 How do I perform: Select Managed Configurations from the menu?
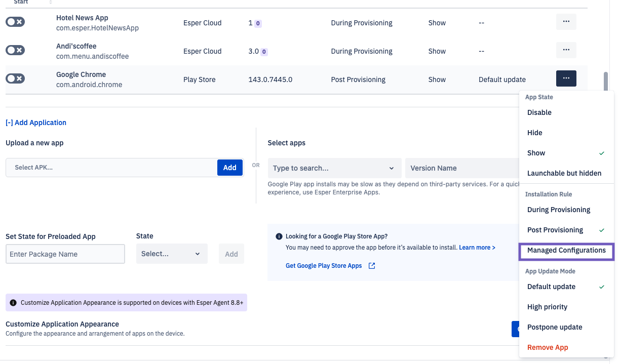click(x=566, y=251)
